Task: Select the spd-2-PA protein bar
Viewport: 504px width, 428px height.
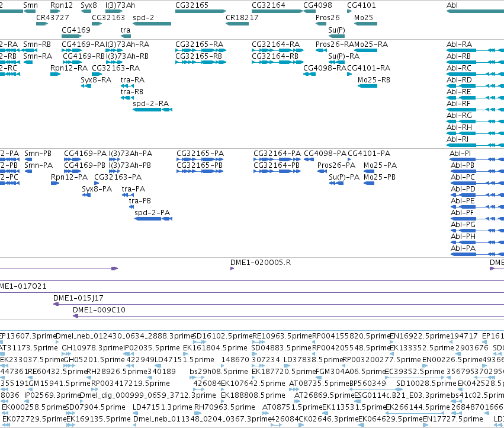Action: 153,219
